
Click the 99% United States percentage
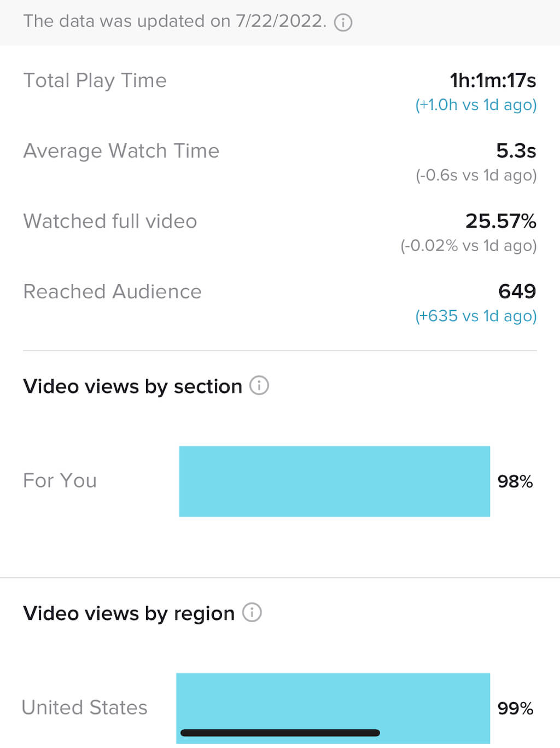515,709
